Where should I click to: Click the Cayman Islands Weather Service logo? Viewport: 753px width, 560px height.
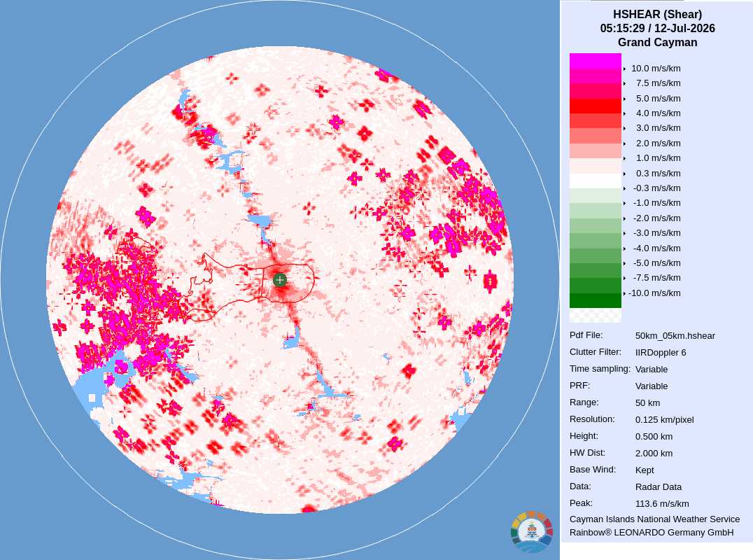(532, 531)
